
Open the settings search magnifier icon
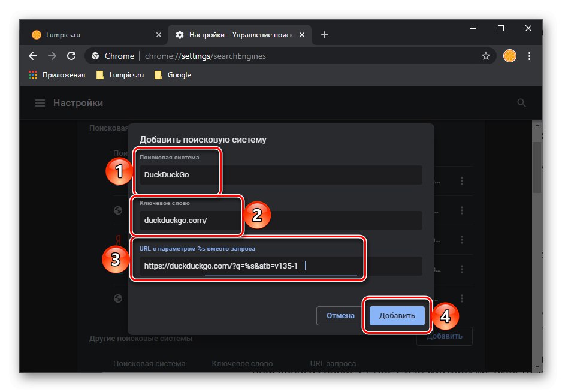click(x=521, y=102)
